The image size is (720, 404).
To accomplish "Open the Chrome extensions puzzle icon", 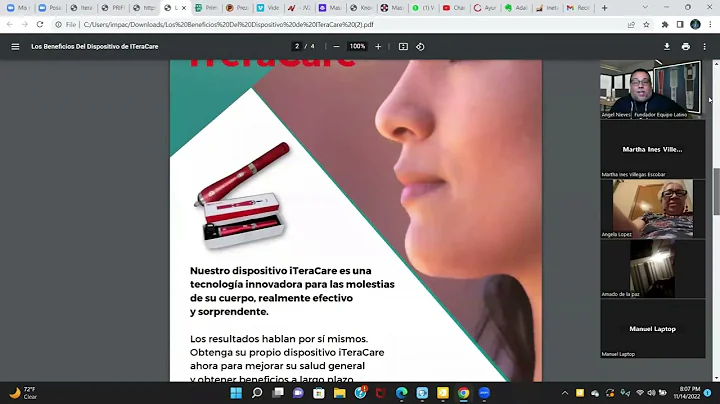I will [665, 24].
